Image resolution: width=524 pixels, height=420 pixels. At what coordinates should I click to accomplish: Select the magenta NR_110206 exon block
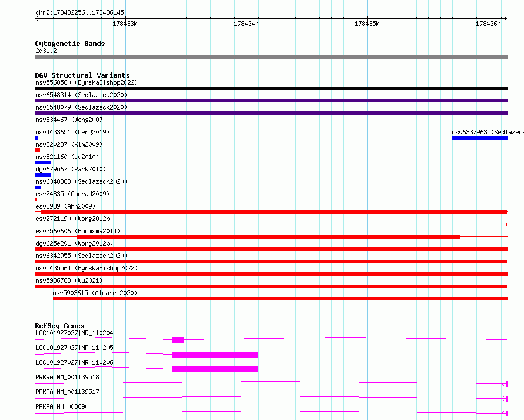(x=215, y=369)
